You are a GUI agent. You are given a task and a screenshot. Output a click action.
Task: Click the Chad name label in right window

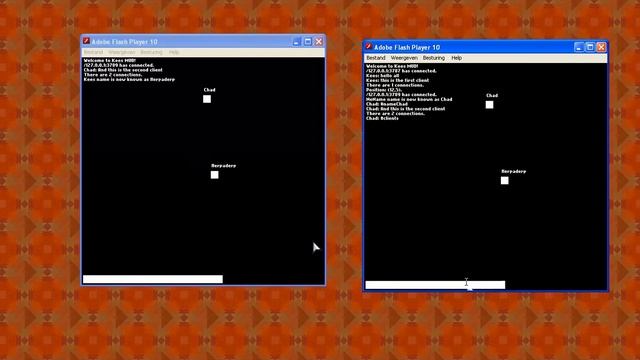pos(492,96)
